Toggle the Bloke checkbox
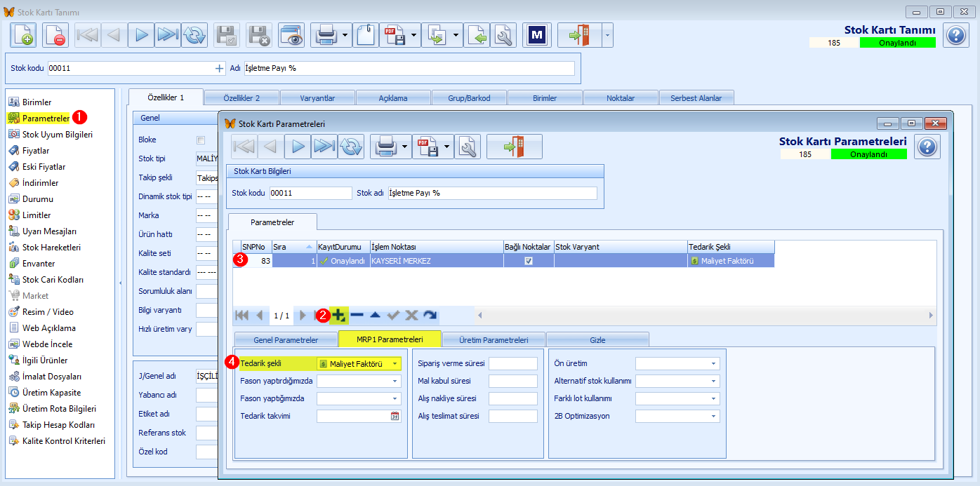The width and height of the screenshot is (980, 486). pyautogui.click(x=201, y=140)
